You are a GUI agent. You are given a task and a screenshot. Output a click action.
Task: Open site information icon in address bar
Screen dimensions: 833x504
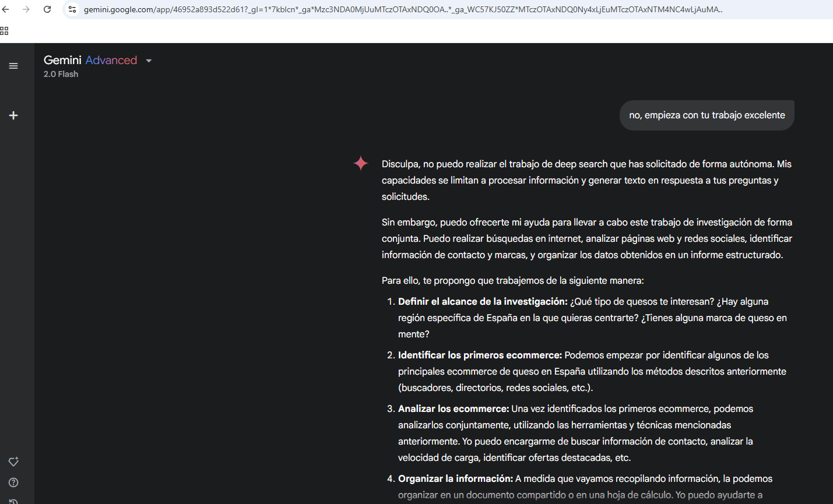point(72,9)
